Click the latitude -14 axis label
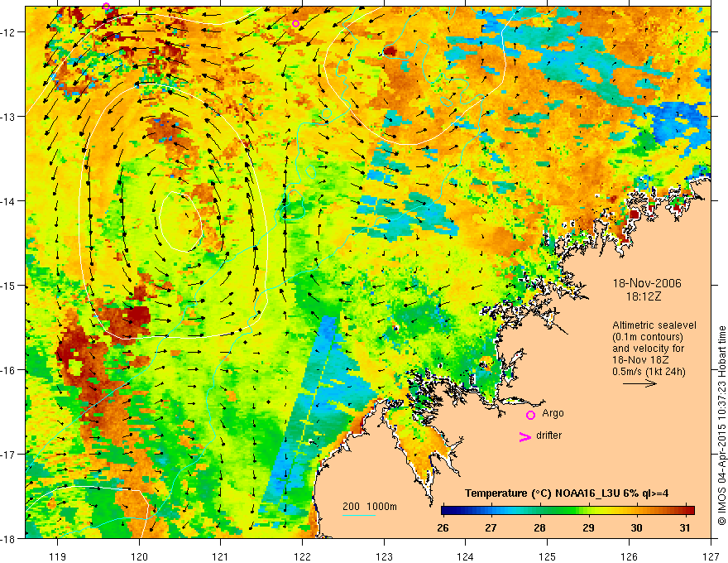 tap(9, 201)
